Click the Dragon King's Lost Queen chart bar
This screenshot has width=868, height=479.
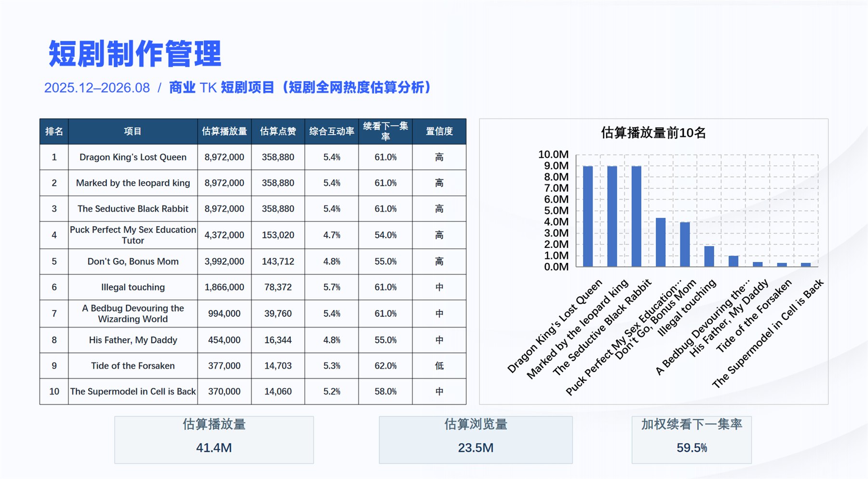588,216
